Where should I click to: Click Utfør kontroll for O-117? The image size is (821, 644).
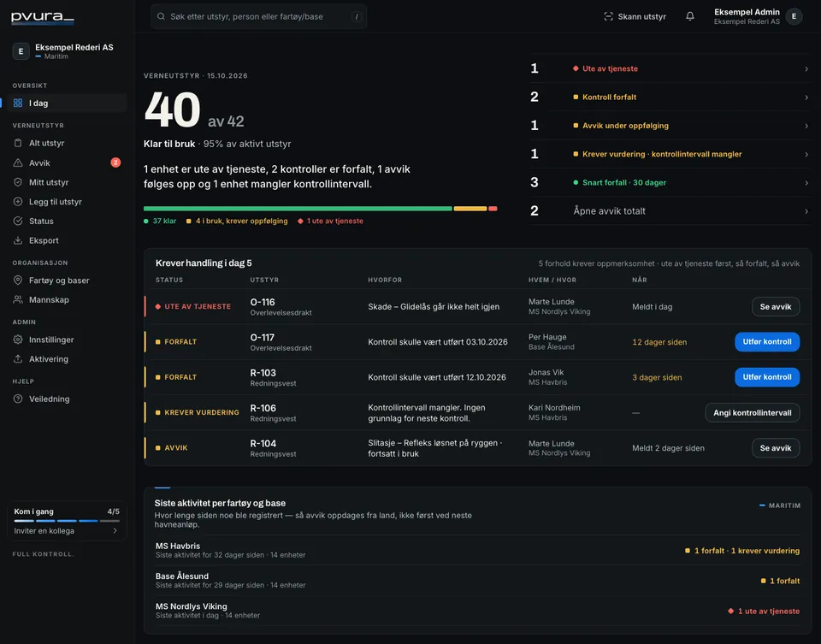coord(767,342)
